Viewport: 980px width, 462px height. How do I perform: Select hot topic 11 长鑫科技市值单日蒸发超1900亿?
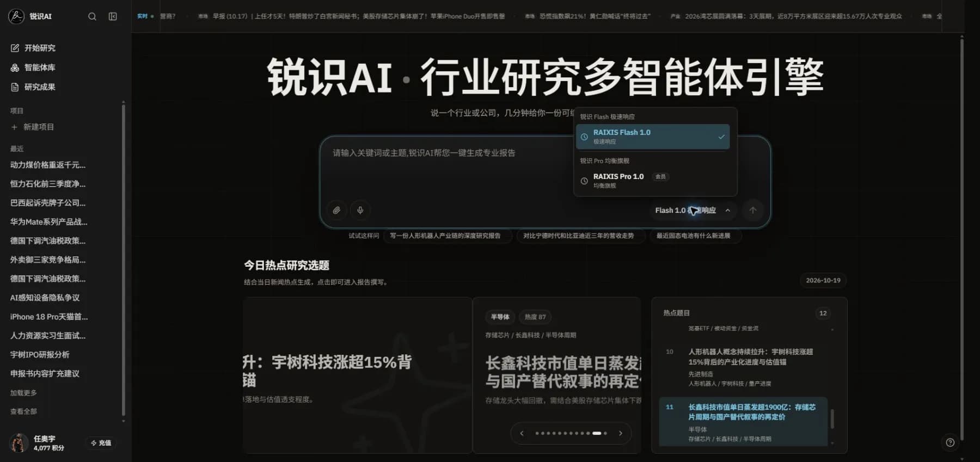coord(743,422)
